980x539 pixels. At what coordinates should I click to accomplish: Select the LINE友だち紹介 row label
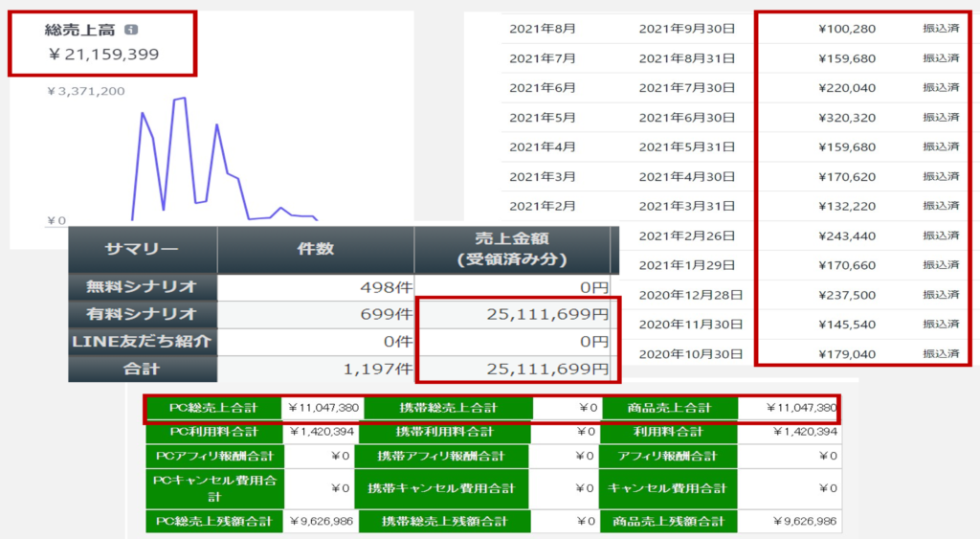pos(142,341)
